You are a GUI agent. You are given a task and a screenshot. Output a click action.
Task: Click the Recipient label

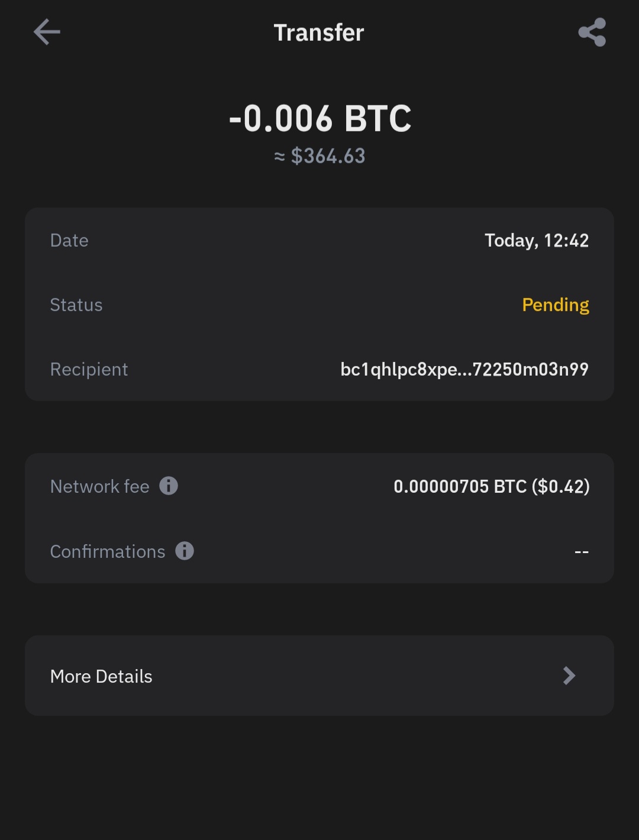89,369
